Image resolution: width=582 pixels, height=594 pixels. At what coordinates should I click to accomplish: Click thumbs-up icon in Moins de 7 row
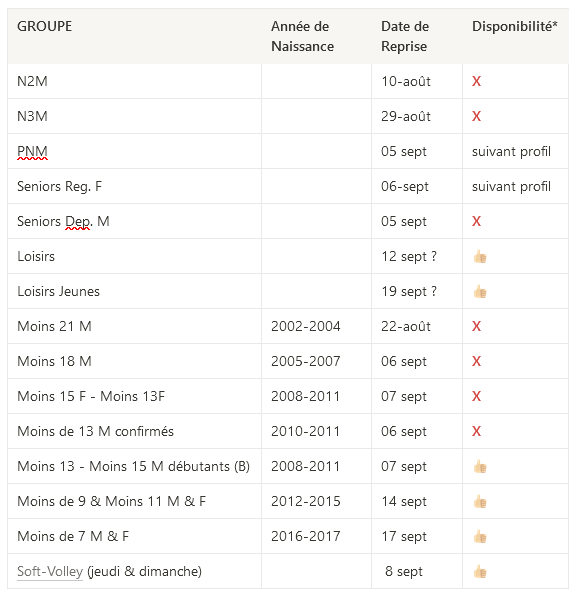pos(480,537)
